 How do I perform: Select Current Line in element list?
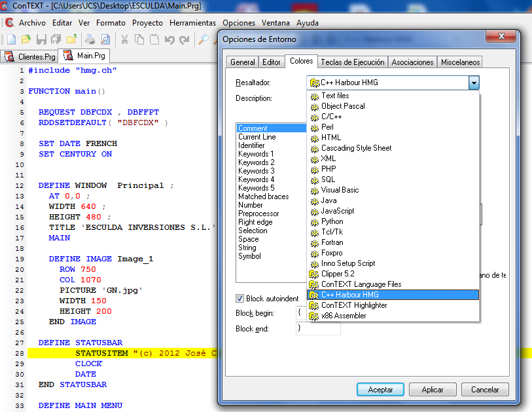click(271, 137)
